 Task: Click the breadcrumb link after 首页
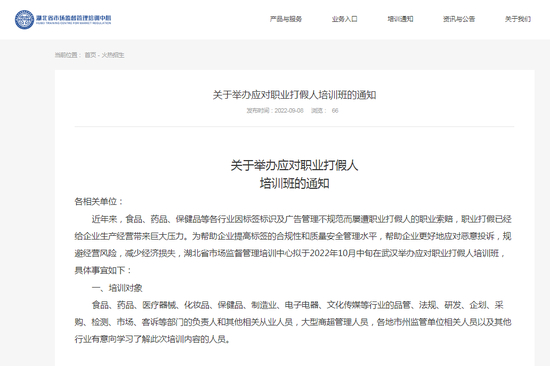click(x=113, y=55)
